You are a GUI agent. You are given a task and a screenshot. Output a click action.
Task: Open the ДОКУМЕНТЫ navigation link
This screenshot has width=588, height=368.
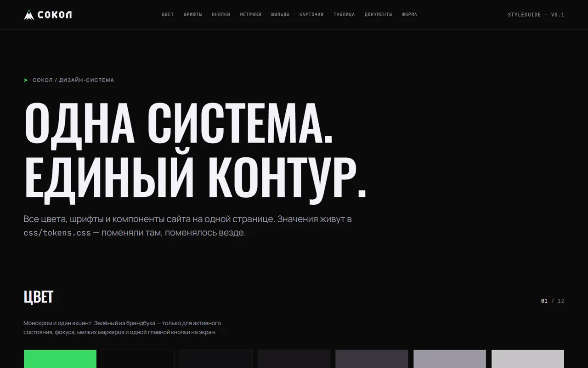point(379,15)
